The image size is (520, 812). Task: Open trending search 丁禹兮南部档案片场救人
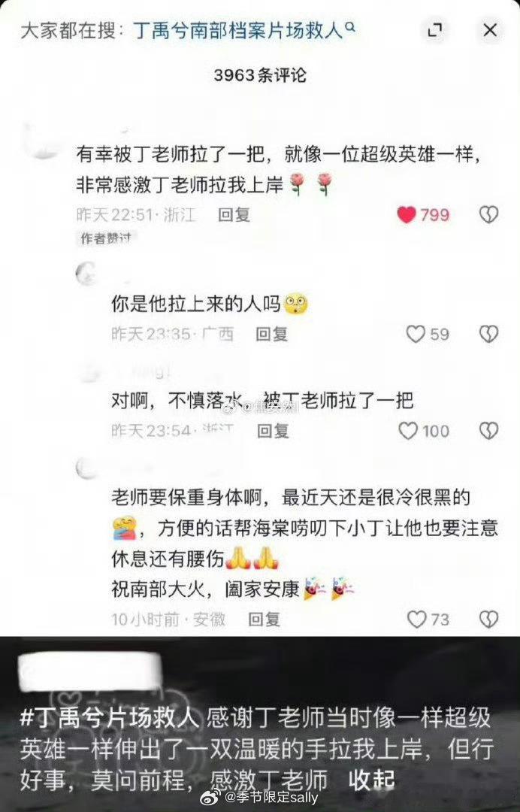(238, 30)
